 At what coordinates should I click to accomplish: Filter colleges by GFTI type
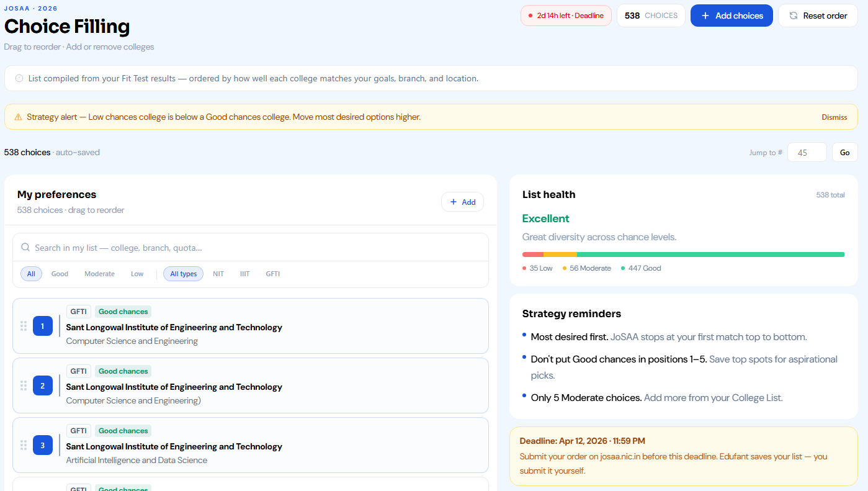coord(273,274)
